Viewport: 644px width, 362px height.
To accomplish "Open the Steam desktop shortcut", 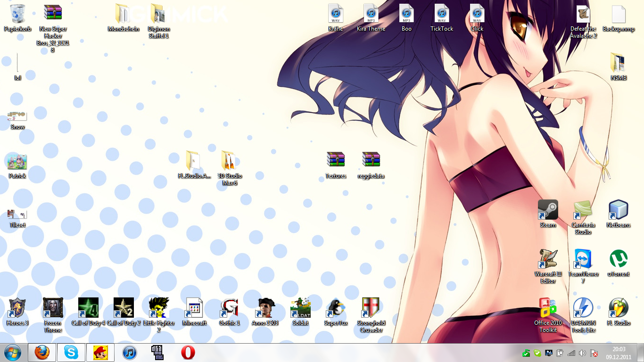I will coord(548,210).
